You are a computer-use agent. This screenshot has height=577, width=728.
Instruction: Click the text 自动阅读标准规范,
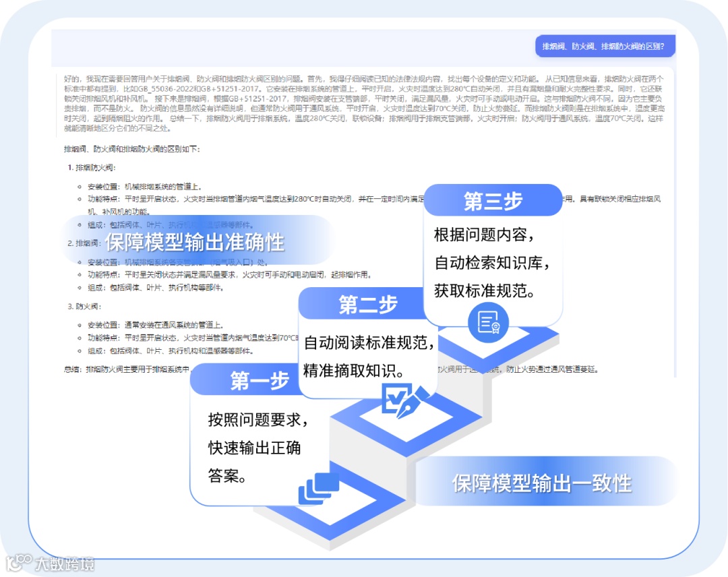[x=369, y=342]
